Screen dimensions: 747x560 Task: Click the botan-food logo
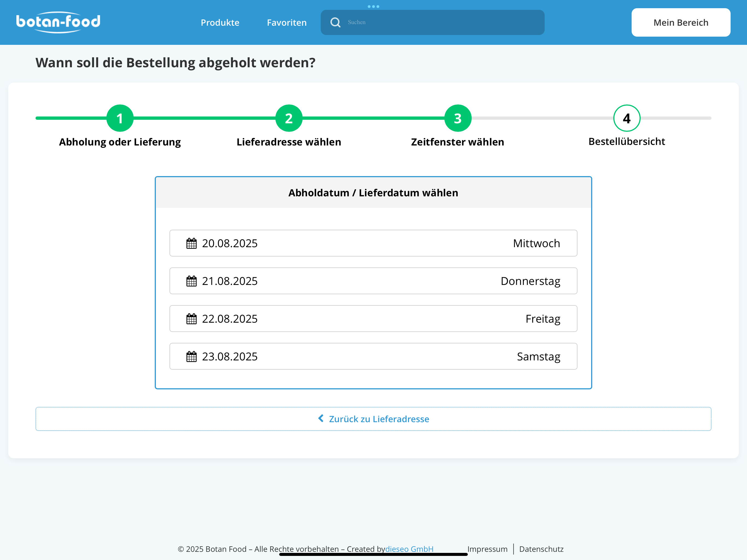(58, 22)
